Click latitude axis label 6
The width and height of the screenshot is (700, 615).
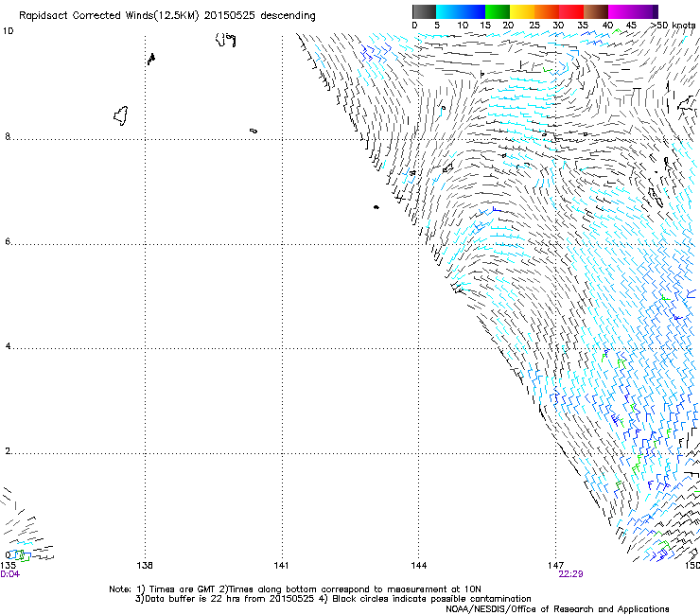(8, 241)
